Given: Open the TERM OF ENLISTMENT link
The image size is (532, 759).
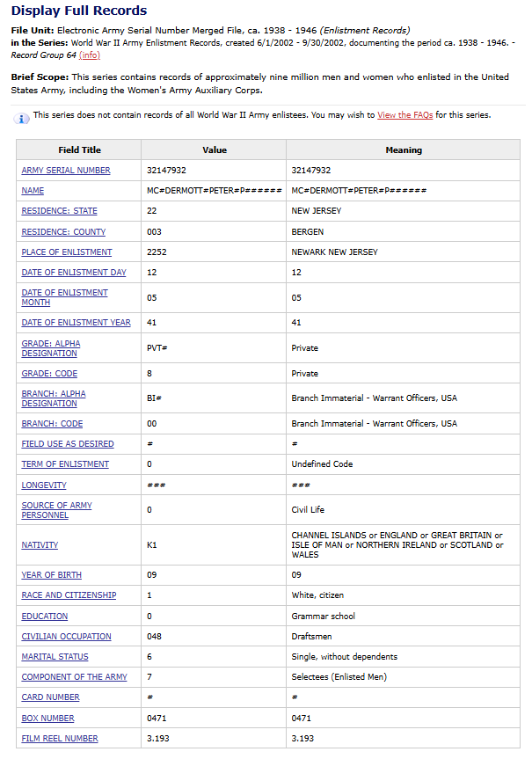Looking at the screenshot, I should 65,464.
